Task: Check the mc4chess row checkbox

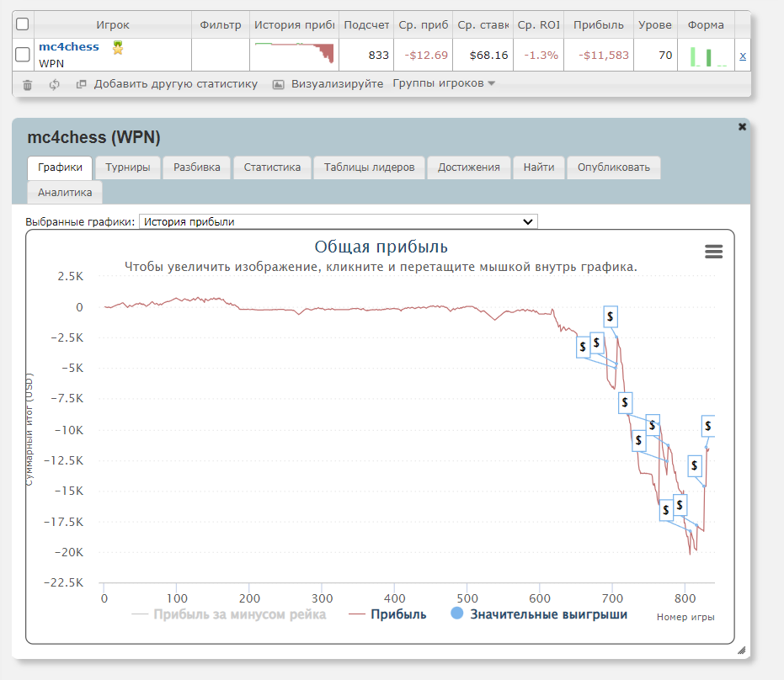Action: coord(23,56)
